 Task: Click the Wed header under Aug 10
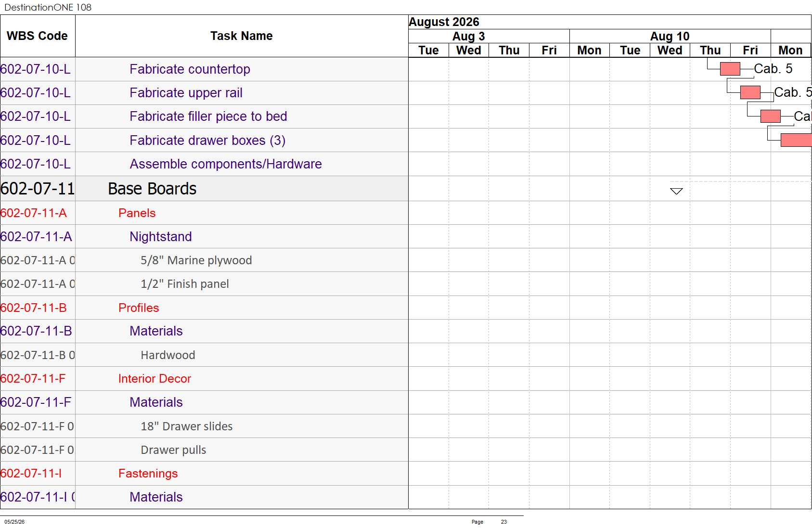pos(670,51)
